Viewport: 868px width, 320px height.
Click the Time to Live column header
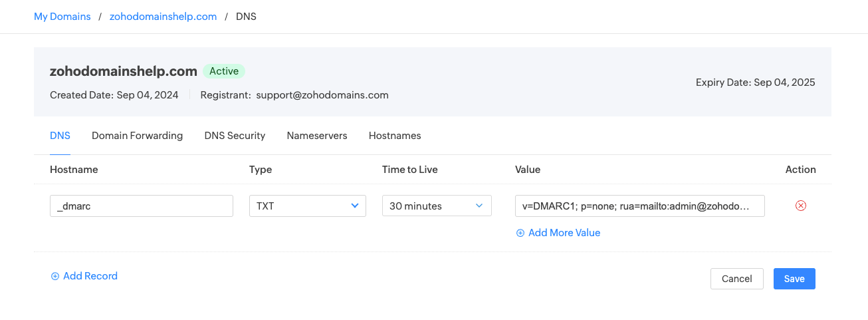[x=410, y=169]
